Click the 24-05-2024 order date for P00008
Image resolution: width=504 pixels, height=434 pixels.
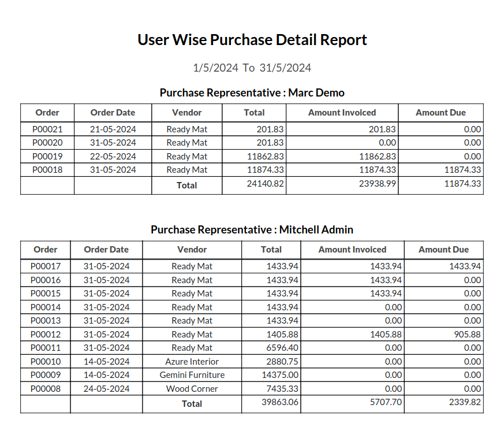(107, 389)
